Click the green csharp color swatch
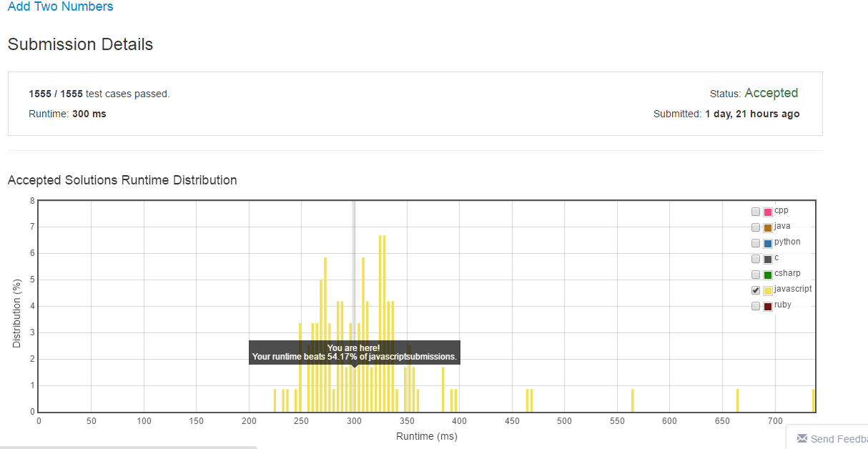The height and width of the screenshot is (449, 868). click(x=768, y=275)
